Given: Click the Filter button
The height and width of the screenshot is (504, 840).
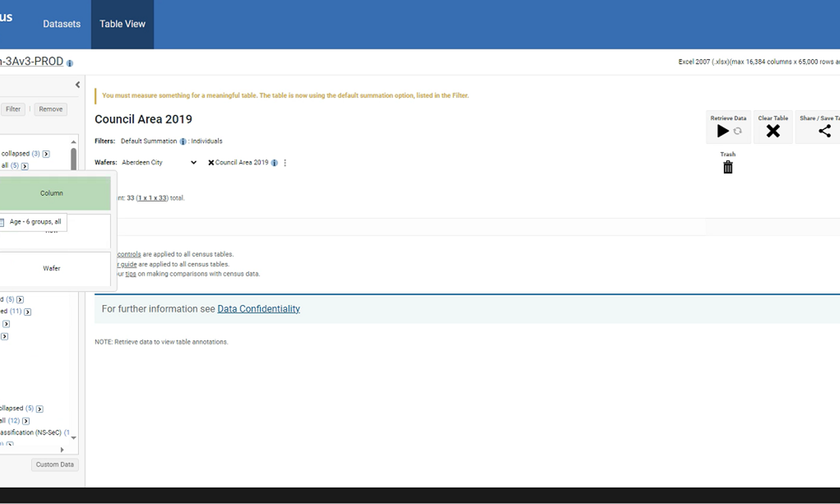Looking at the screenshot, I should click(x=13, y=110).
